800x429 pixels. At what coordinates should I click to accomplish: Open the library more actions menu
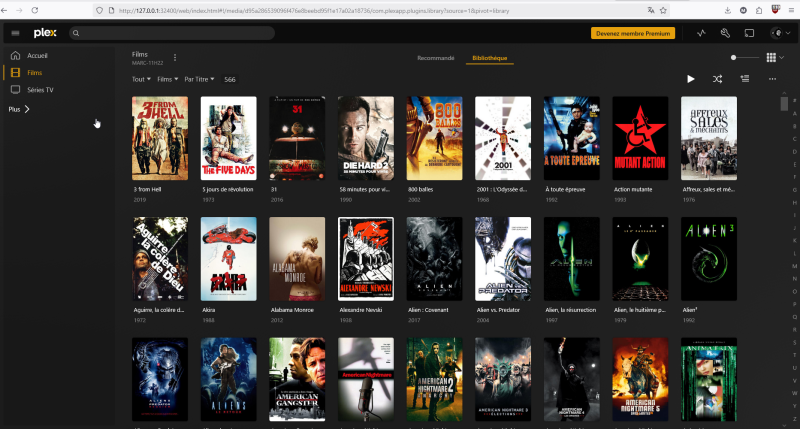pyautogui.click(x=772, y=79)
